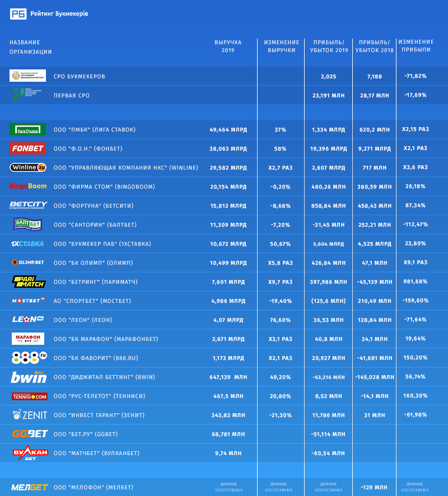Select the Изменение прибыли column header

[417, 46]
